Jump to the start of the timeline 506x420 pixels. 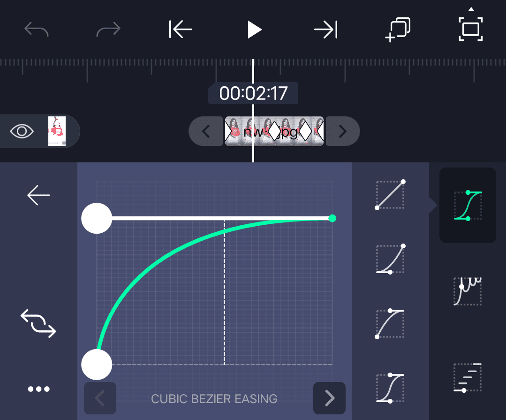[181, 30]
